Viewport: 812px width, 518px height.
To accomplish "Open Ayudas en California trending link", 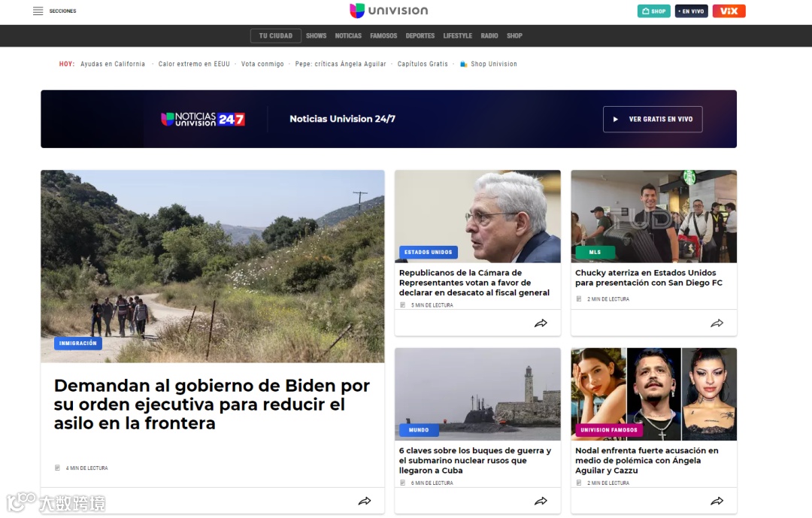I will 112,64.
